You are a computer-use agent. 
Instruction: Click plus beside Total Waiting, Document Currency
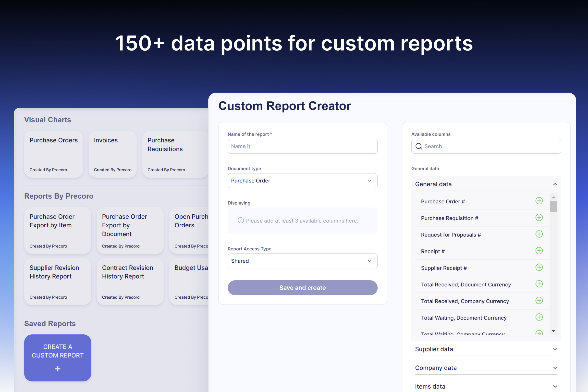[x=539, y=317]
